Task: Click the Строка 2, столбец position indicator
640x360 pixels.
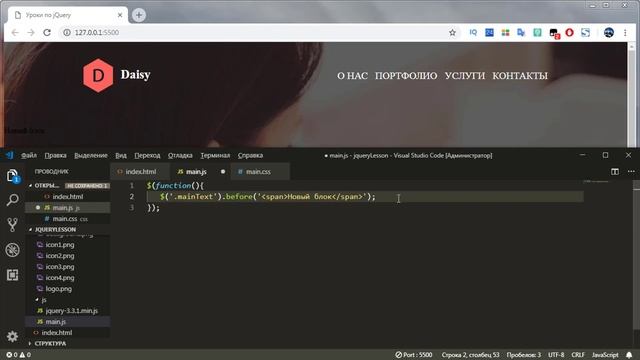Action: point(470,355)
